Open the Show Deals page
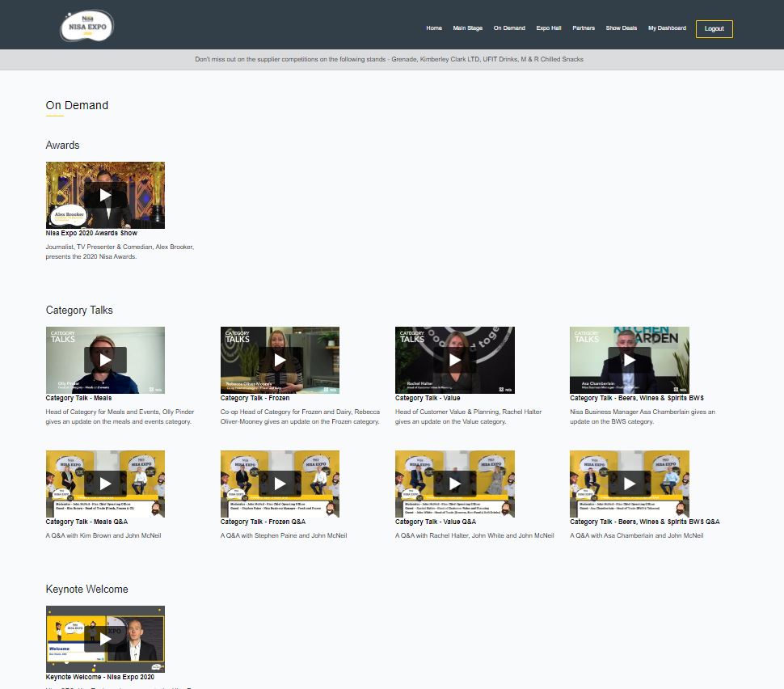 click(x=619, y=27)
